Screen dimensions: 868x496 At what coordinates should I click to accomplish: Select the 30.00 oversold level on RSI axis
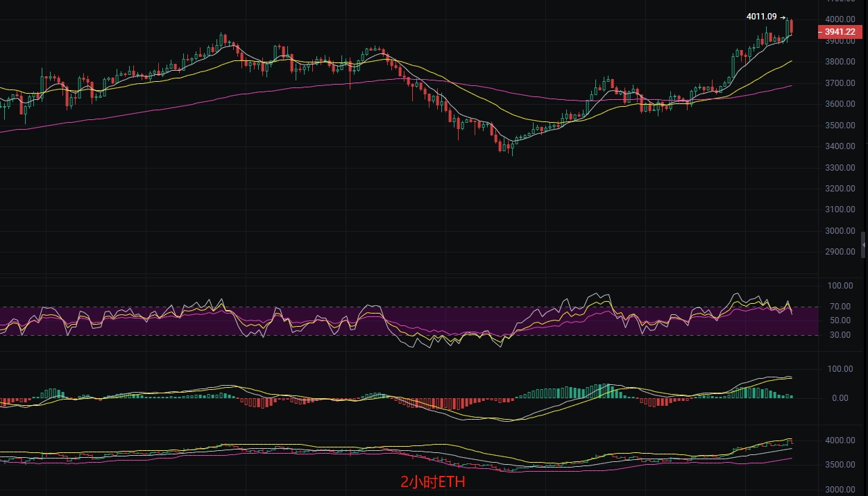pos(841,335)
